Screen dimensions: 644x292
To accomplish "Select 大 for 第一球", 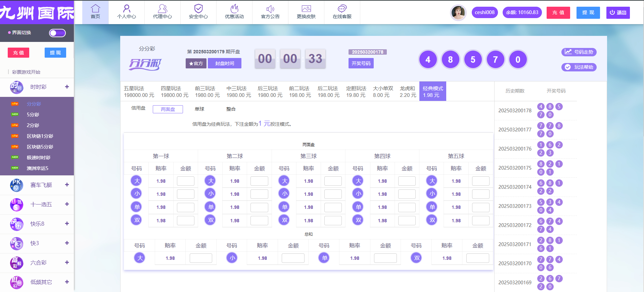I will 137,181.
